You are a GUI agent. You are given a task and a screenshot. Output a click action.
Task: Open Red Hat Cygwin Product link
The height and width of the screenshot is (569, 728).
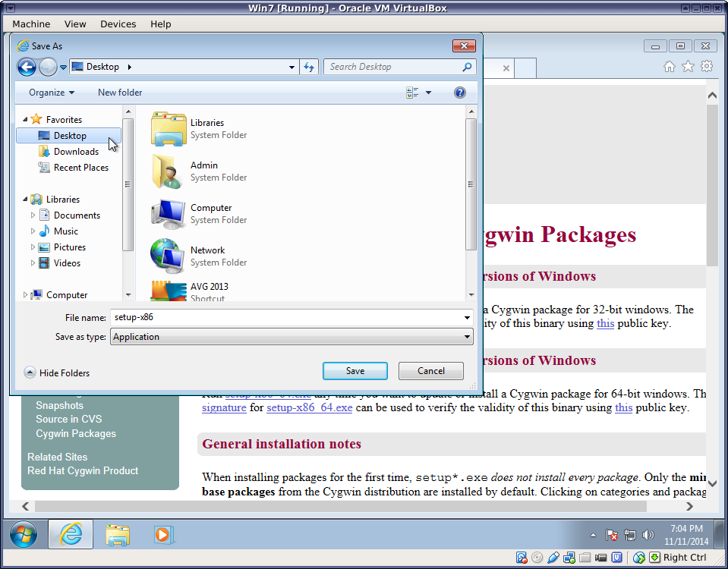click(83, 470)
